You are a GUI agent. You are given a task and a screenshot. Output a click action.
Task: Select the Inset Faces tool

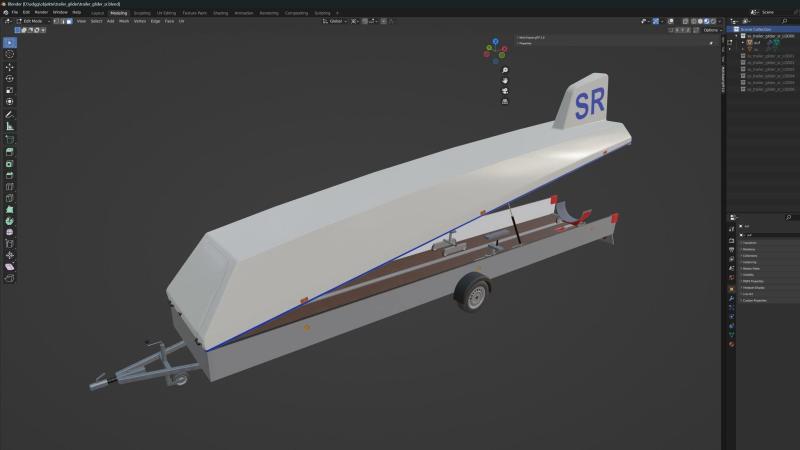pos(10,164)
